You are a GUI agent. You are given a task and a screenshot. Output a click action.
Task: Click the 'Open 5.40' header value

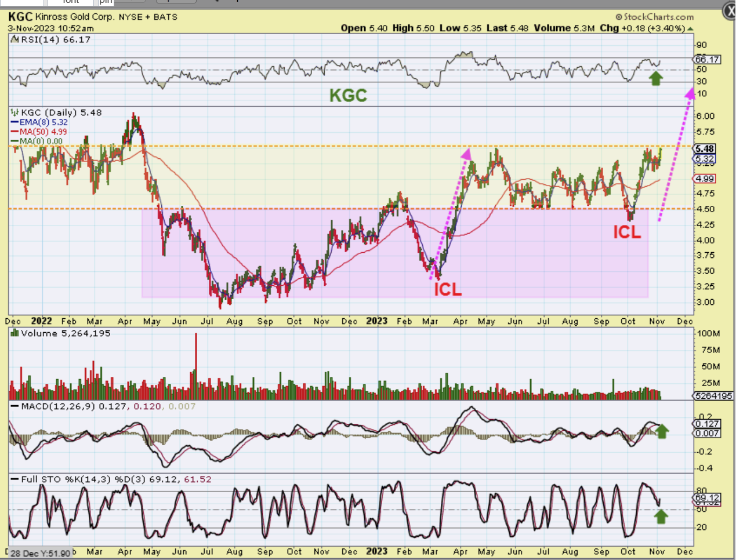(364, 28)
